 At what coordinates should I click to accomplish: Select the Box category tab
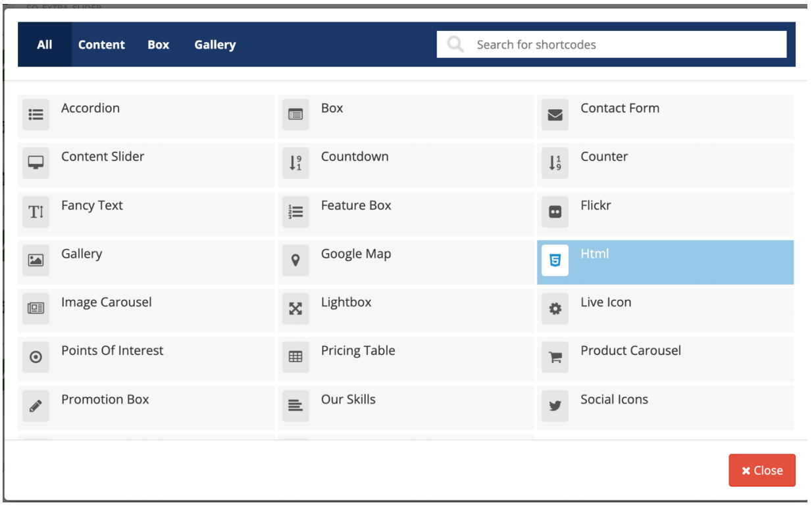pyautogui.click(x=158, y=45)
